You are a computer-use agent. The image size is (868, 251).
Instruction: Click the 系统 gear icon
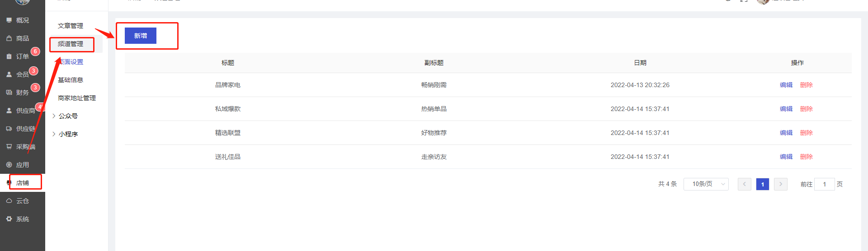click(x=9, y=219)
